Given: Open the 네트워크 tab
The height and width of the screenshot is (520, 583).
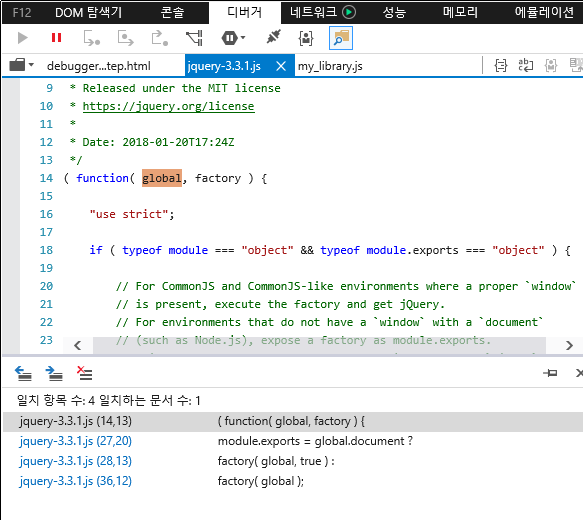Looking at the screenshot, I should point(313,13).
